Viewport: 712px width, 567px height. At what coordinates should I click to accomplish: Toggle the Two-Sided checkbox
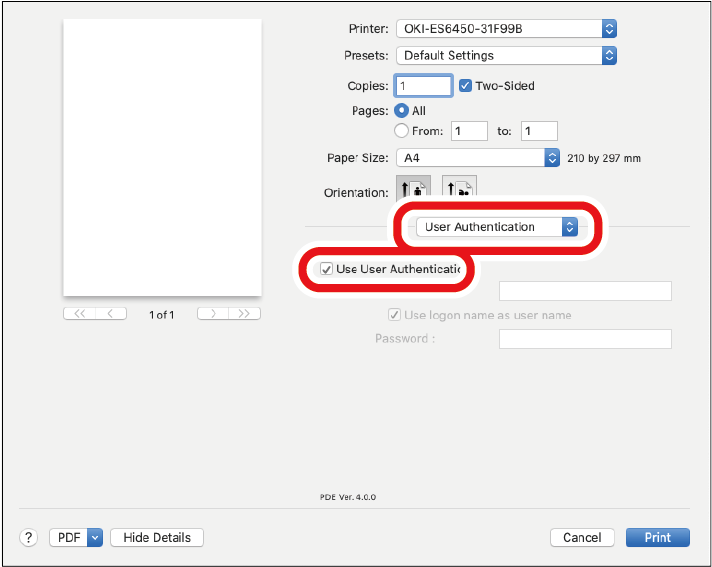(x=466, y=86)
